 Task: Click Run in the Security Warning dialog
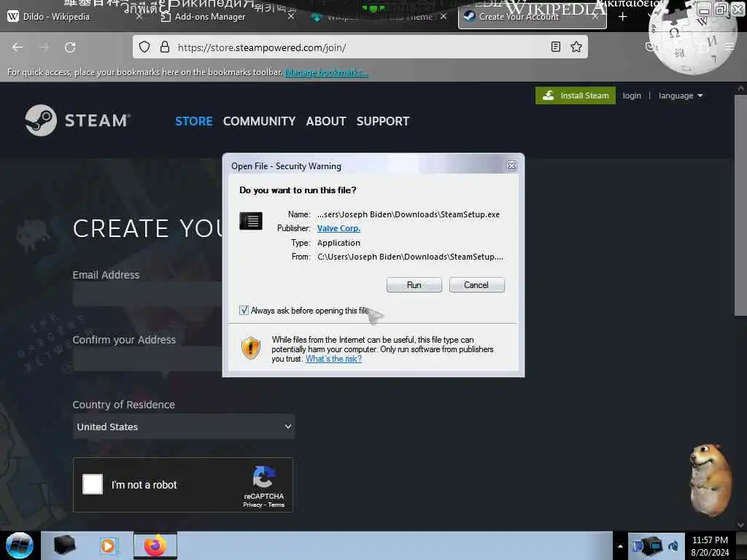(x=414, y=285)
